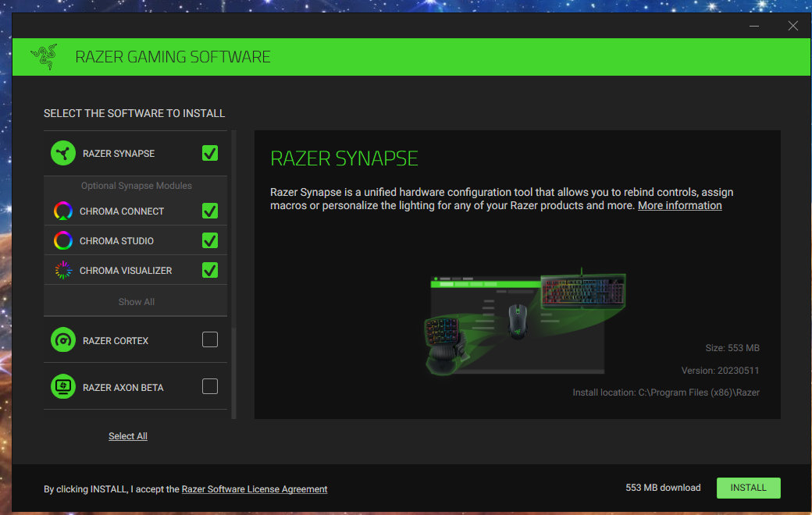
Task: Click the Razer Synapse green icon
Action: click(63, 153)
